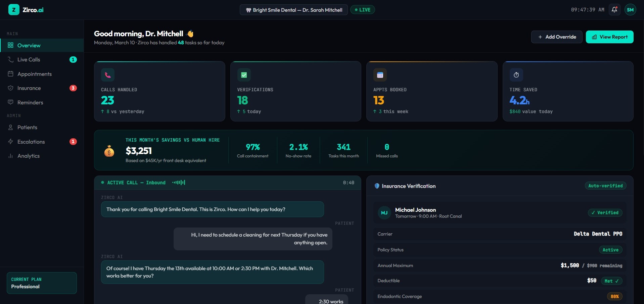Toggle the LIVE status indicator

[x=363, y=9]
